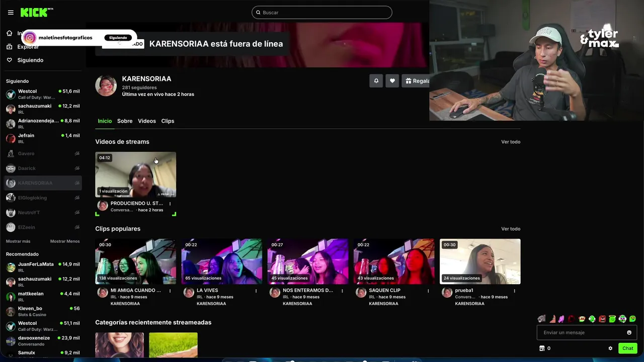
Task: Open offline Gavero channel in sidebar
Action: (x=43, y=153)
